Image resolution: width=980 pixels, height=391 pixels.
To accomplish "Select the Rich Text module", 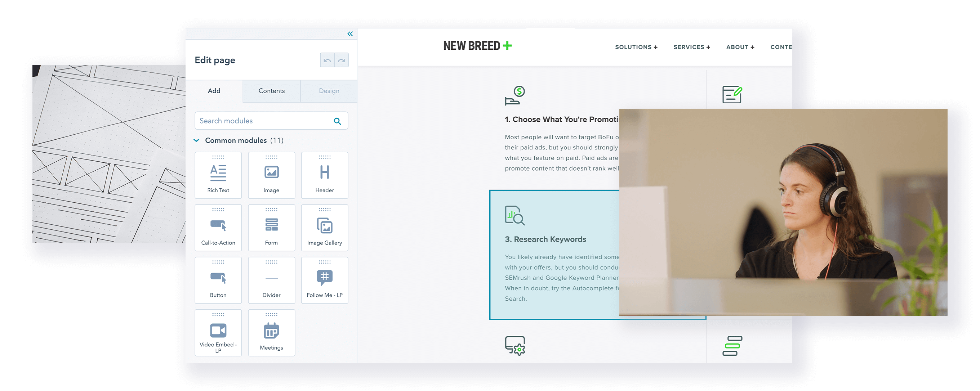I will tap(218, 175).
